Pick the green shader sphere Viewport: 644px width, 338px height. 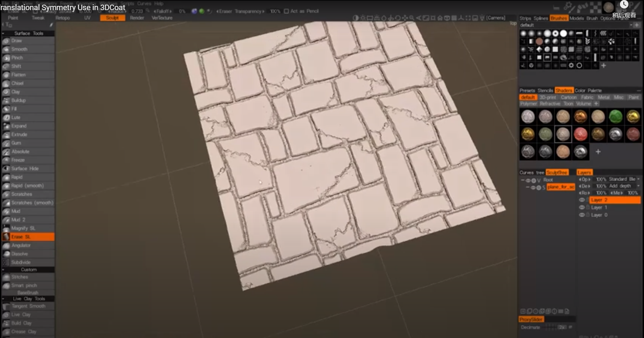(615, 116)
